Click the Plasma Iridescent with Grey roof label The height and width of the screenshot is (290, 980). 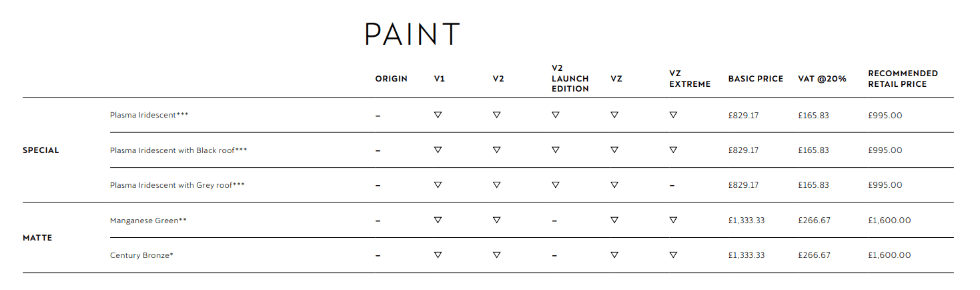tap(177, 185)
